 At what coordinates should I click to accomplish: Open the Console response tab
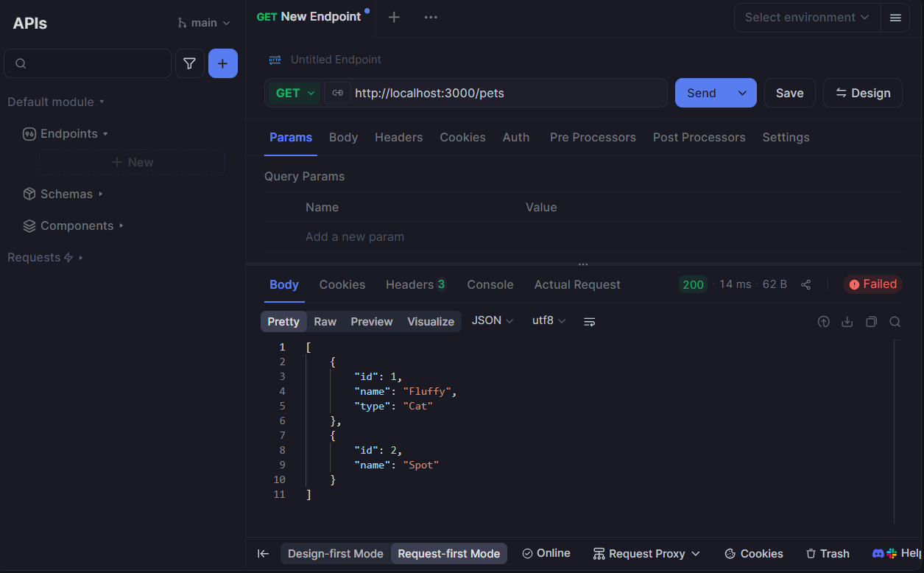[490, 284]
